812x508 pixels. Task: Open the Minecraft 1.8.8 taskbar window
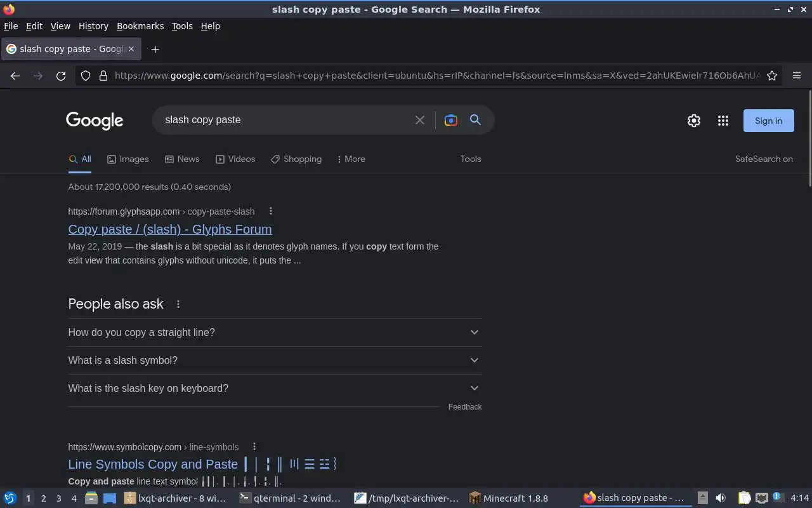point(520,498)
